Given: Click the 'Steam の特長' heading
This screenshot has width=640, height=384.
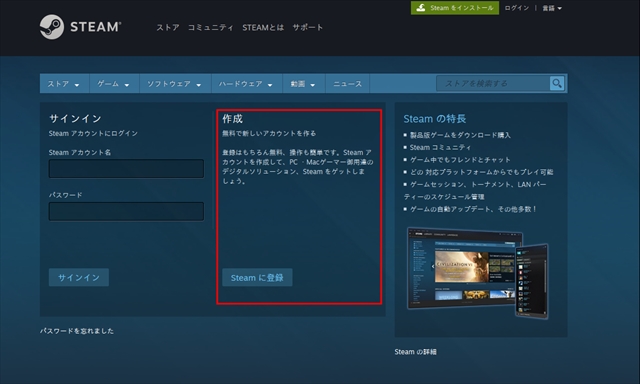Looking at the screenshot, I should point(435,119).
